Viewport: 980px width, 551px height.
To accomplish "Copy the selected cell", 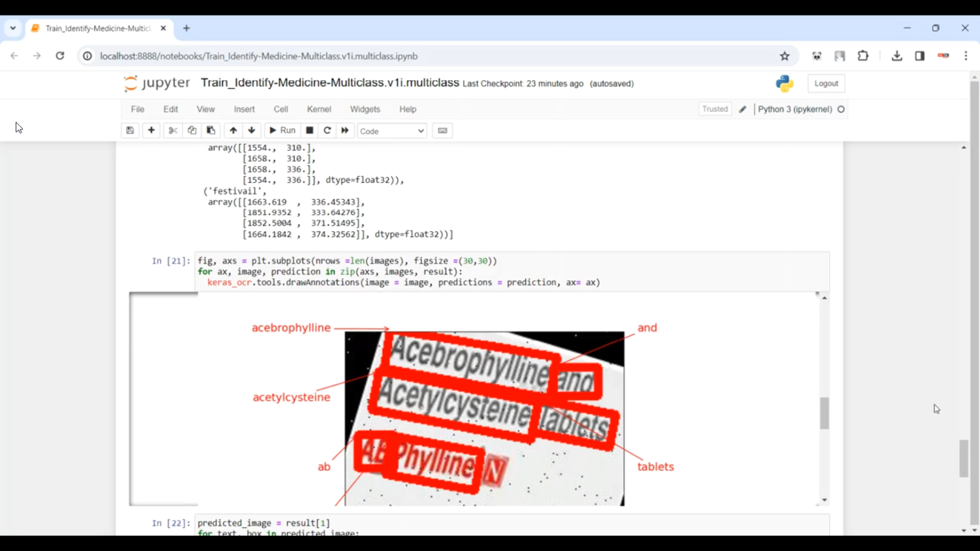I will [x=191, y=131].
